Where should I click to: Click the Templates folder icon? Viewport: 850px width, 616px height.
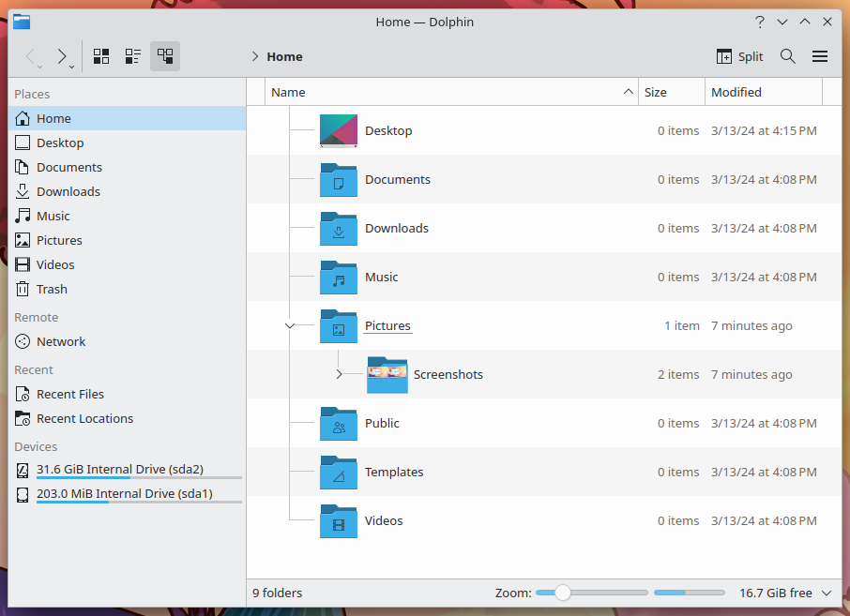(339, 472)
